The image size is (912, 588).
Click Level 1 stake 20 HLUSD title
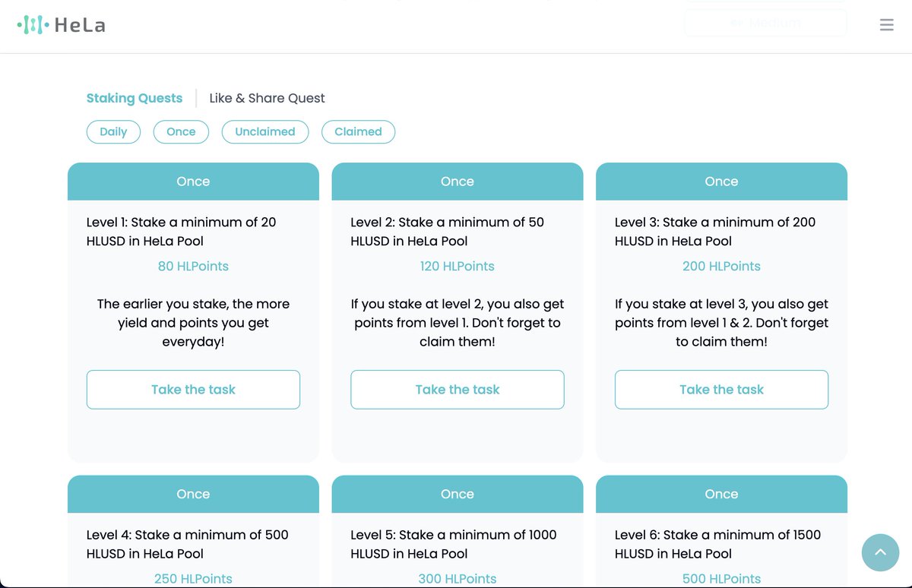[182, 232]
